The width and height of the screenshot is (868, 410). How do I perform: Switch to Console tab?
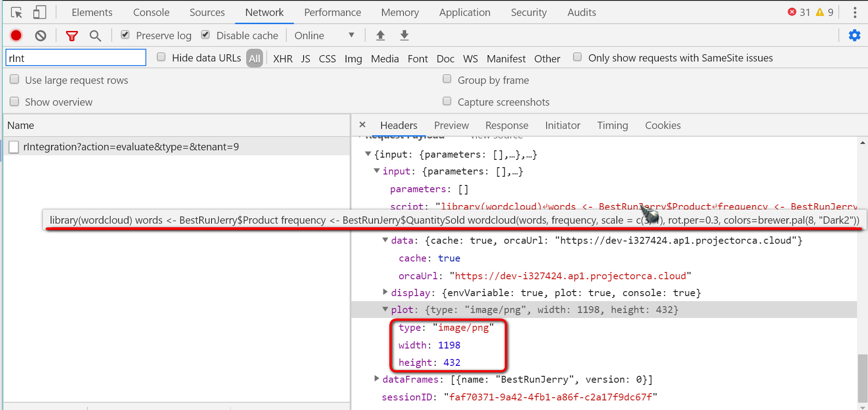pyautogui.click(x=151, y=12)
